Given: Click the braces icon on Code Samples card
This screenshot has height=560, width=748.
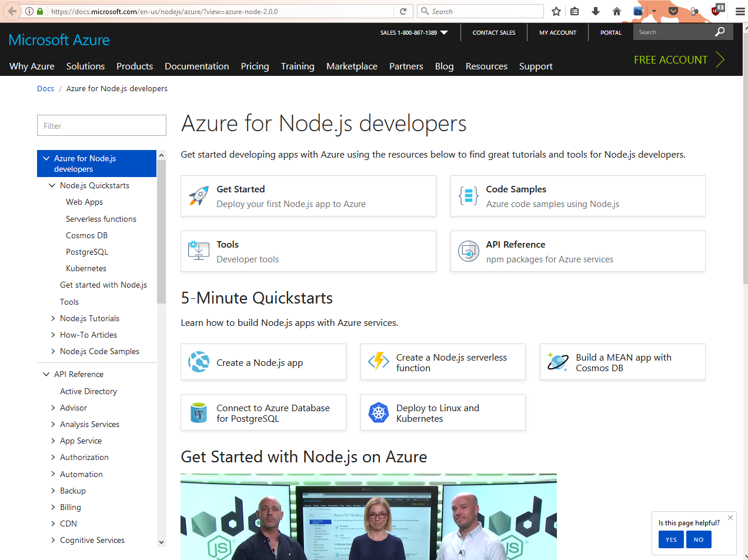Looking at the screenshot, I should (x=469, y=196).
